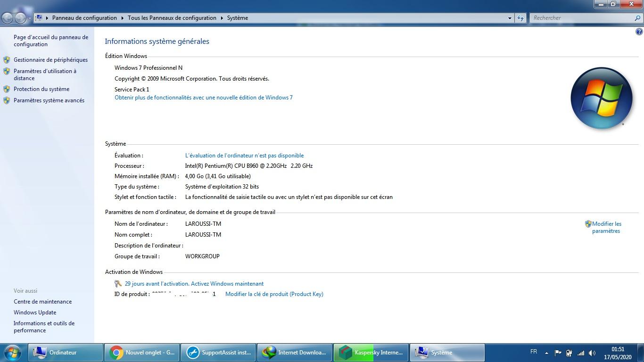
Task: Click FR language indicator in tray
Action: tap(534, 352)
